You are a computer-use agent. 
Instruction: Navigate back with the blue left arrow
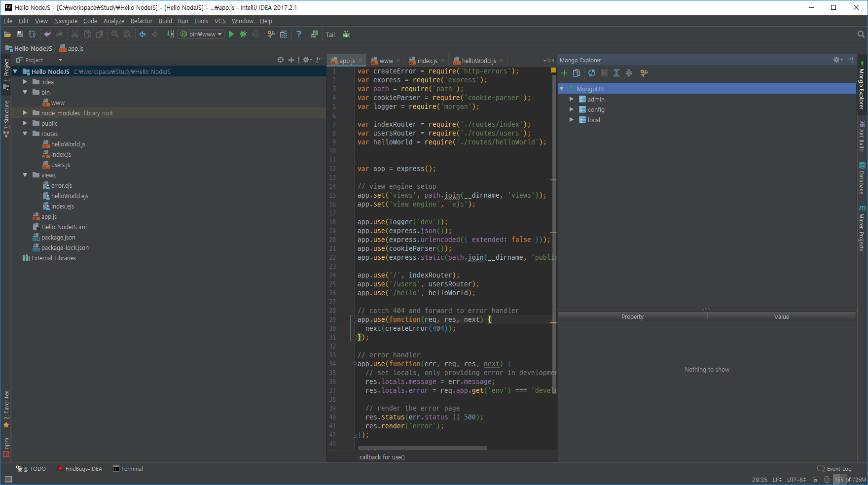click(143, 35)
